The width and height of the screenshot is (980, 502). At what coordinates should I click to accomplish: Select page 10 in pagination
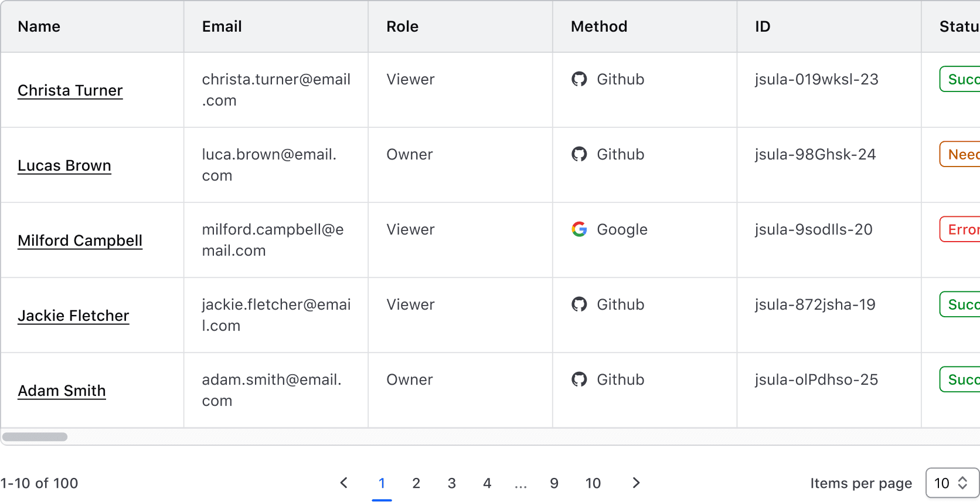[593, 483]
